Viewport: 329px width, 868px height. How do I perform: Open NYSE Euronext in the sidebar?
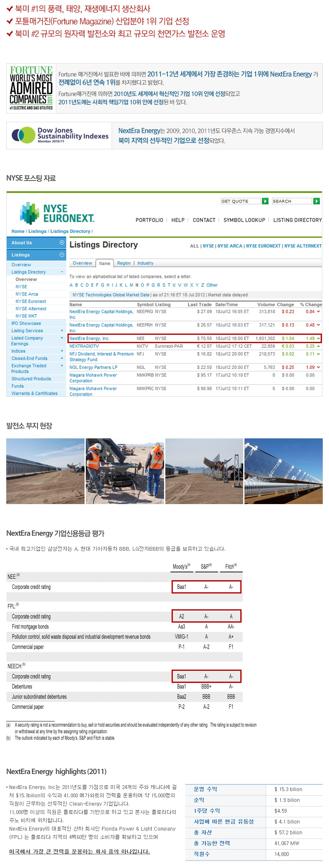[31, 302]
